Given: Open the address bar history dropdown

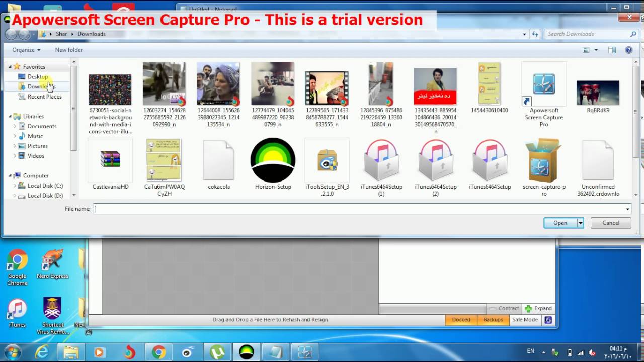Looking at the screenshot, I should coord(525,34).
